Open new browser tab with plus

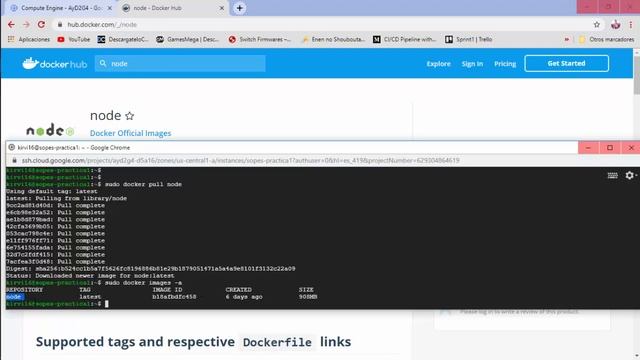coord(240,8)
